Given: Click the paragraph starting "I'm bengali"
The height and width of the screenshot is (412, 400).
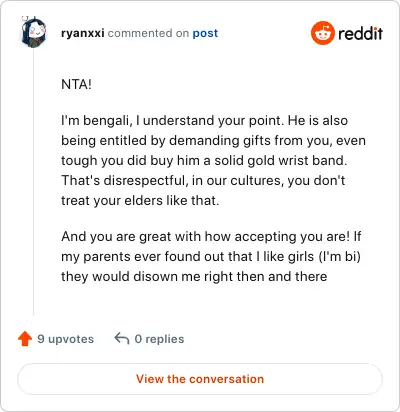Looking at the screenshot, I should coord(213,160).
